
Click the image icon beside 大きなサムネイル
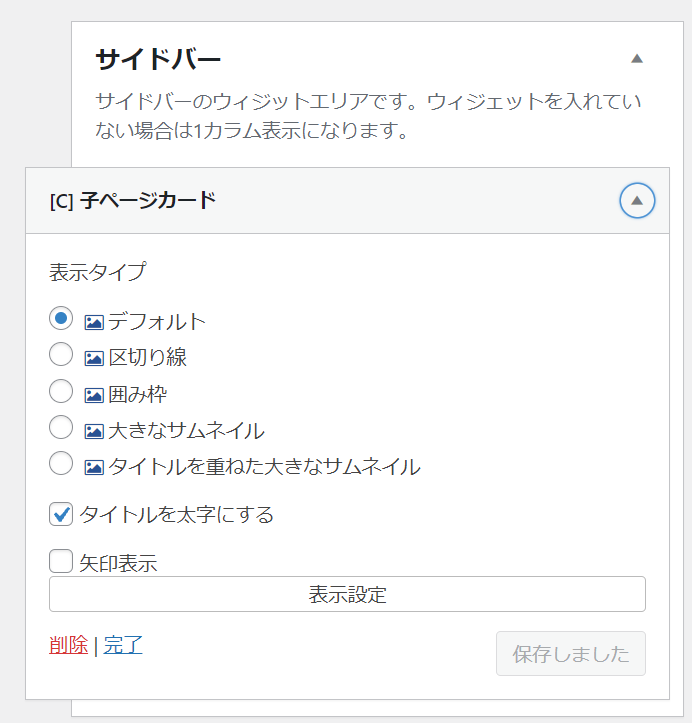pos(94,431)
